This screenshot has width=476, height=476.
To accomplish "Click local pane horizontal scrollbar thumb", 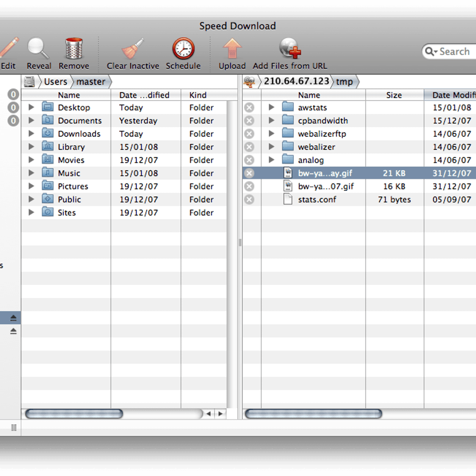I will point(74,414).
